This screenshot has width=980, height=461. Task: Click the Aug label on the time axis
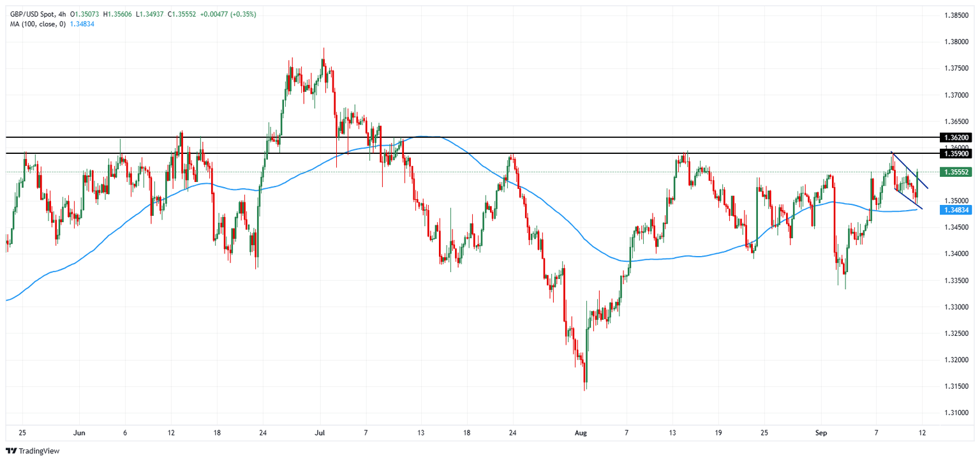coord(580,433)
